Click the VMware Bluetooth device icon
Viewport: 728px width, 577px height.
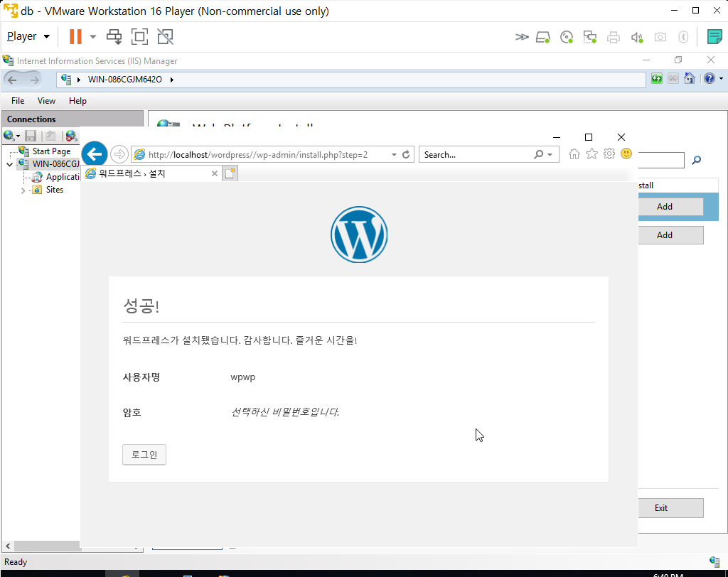[683, 37]
